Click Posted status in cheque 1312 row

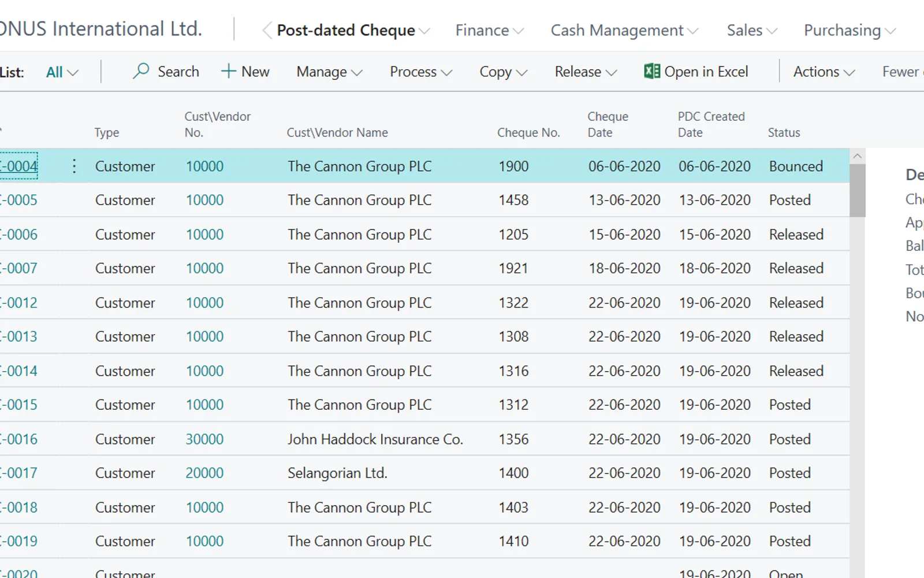click(789, 405)
